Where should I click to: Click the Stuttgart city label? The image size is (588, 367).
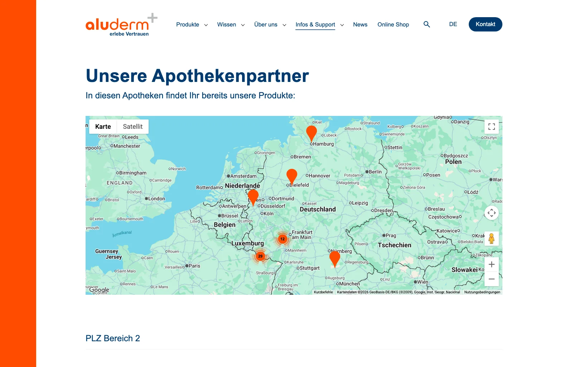(x=309, y=268)
